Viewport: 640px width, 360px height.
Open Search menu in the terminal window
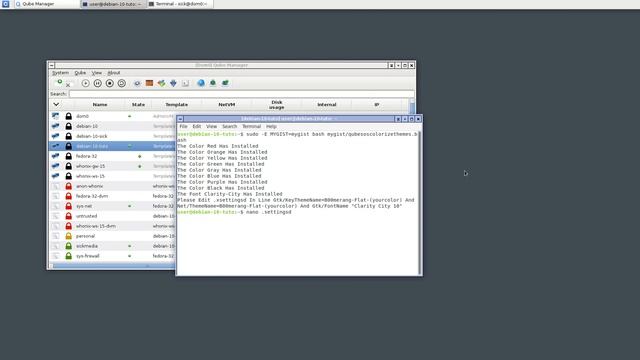pos(229,127)
